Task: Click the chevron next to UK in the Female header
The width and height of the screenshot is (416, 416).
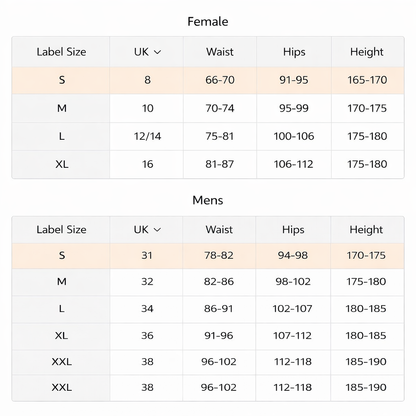Action: point(157,52)
